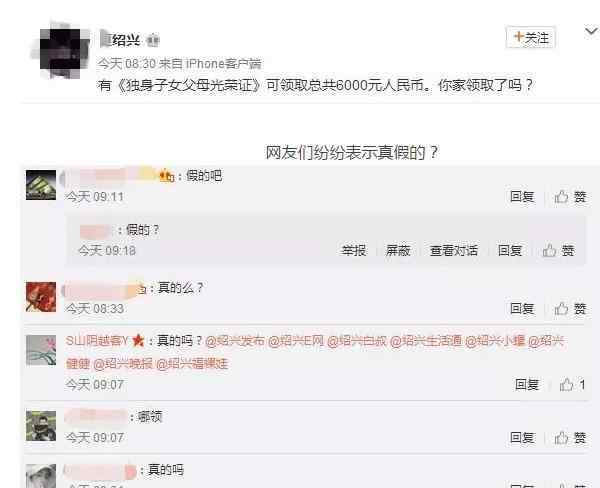Click the +关注 follow button
Screen dimensions: 600x488
531,38
